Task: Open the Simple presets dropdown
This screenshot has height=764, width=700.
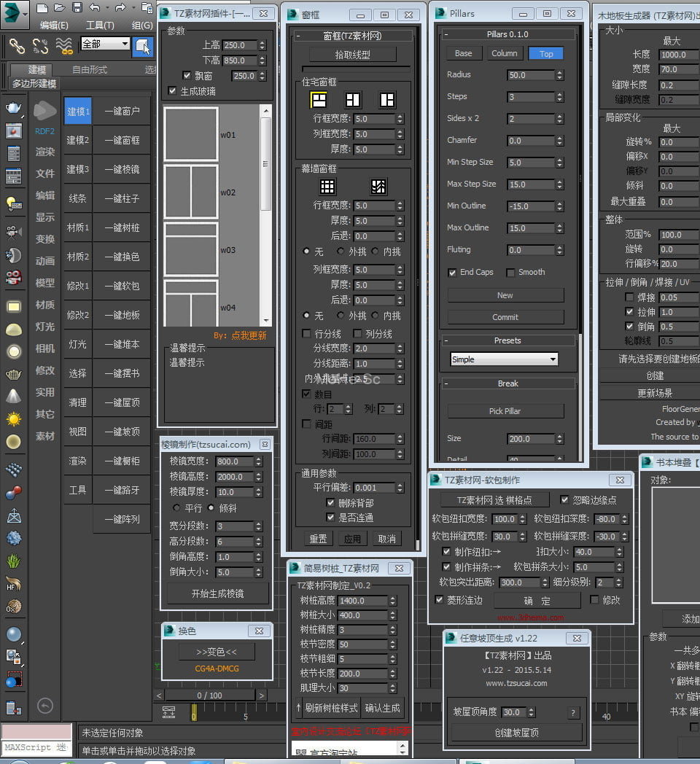Action: (x=505, y=359)
